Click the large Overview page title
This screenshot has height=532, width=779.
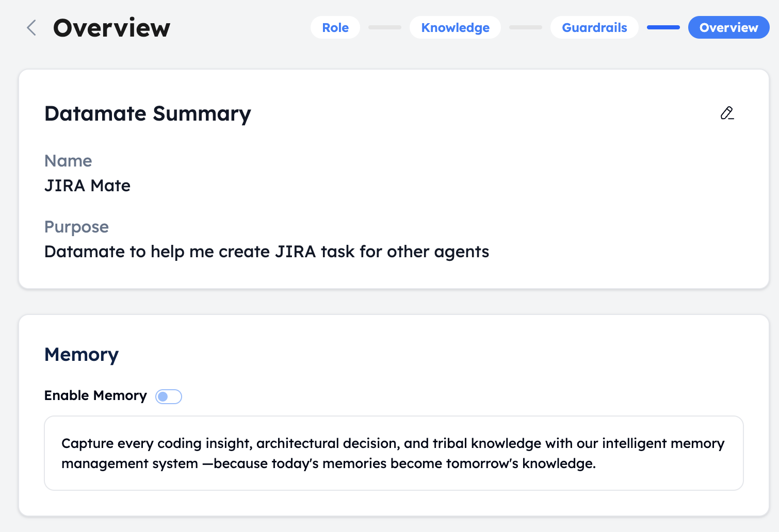pyautogui.click(x=111, y=28)
